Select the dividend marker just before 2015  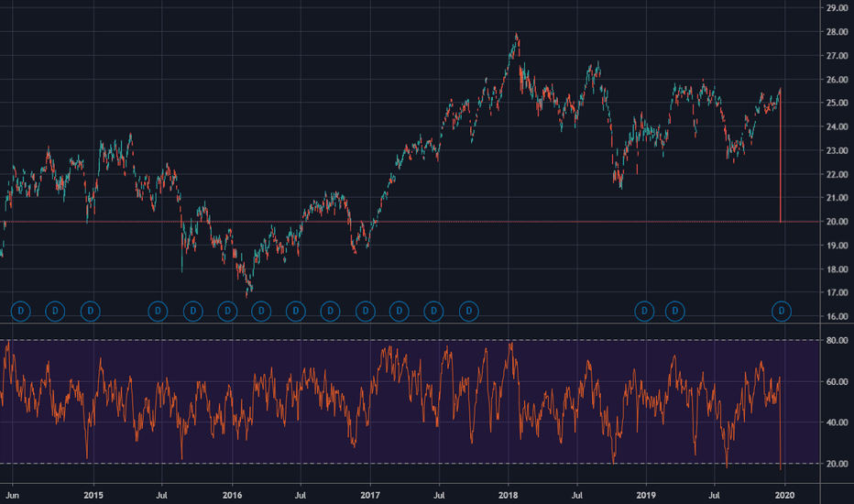coord(91,312)
